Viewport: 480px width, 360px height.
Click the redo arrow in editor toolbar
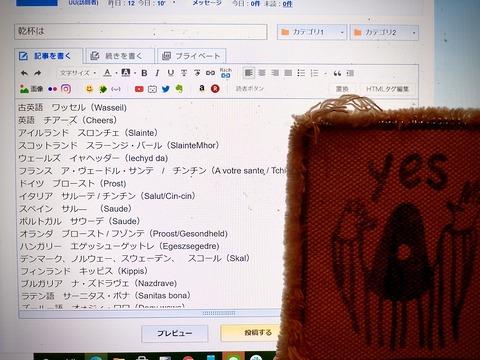(x=37, y=73)
